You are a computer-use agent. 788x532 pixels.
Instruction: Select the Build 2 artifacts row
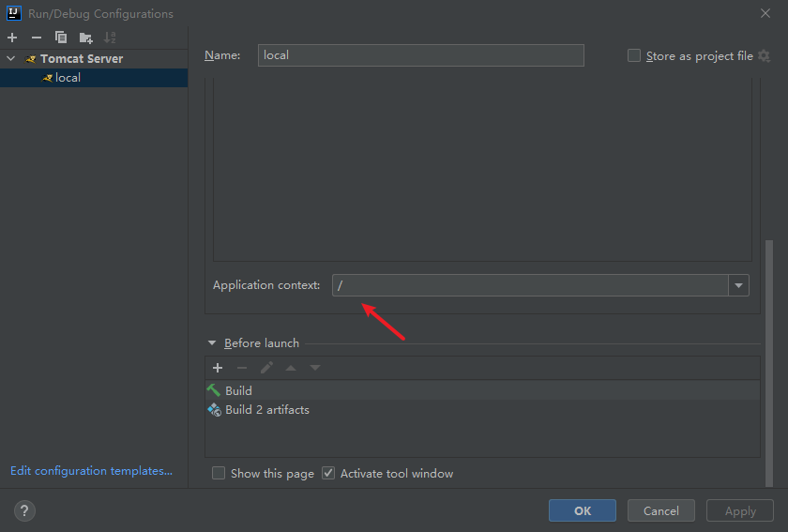pyautogui.click(x=482, y=410)
